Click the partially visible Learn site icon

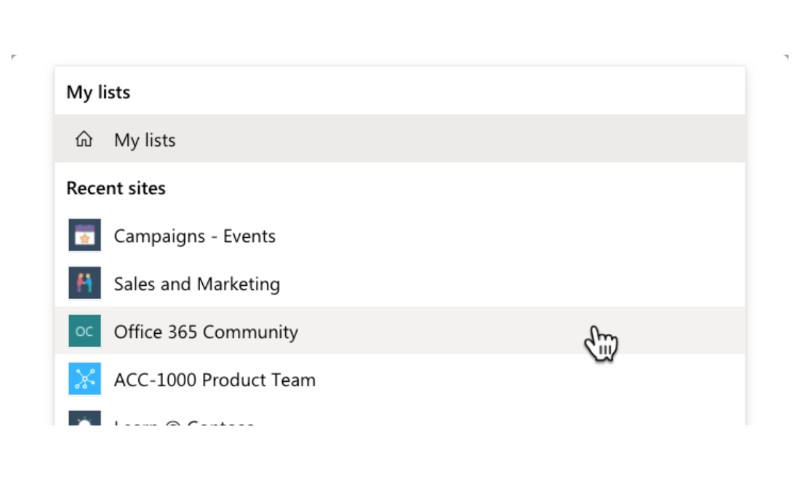(x=85, y=418)
